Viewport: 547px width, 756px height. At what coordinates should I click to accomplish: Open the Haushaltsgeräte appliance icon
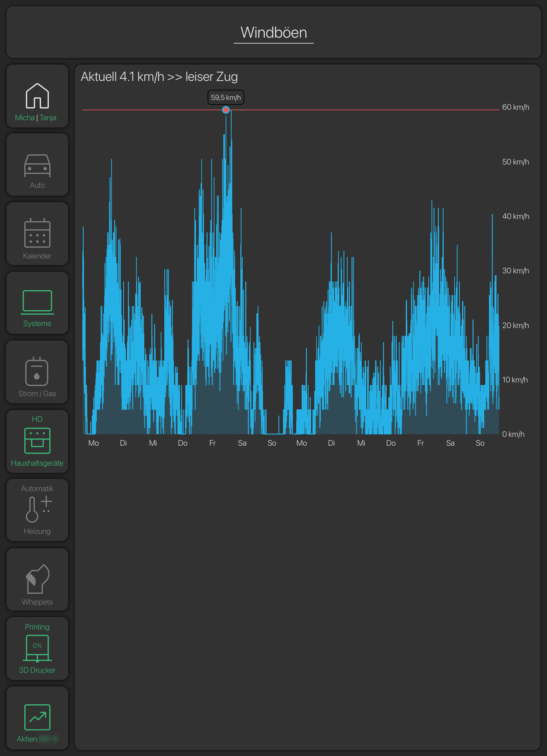[37, 440]
